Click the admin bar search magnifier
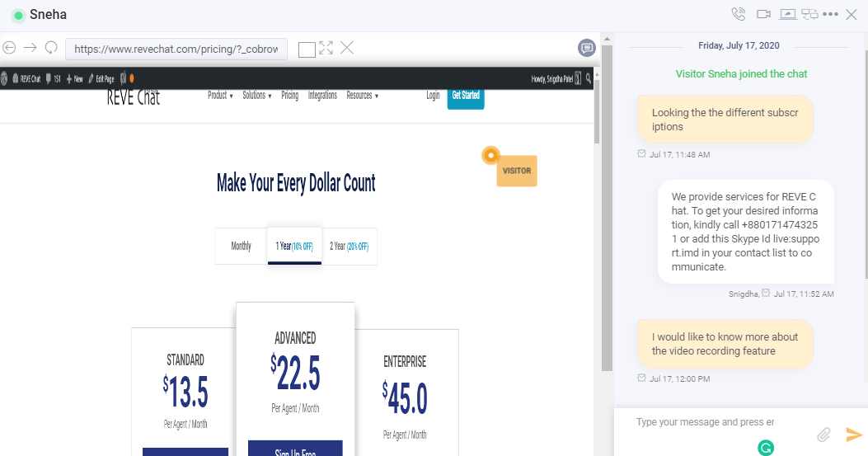 pos(589,78)
